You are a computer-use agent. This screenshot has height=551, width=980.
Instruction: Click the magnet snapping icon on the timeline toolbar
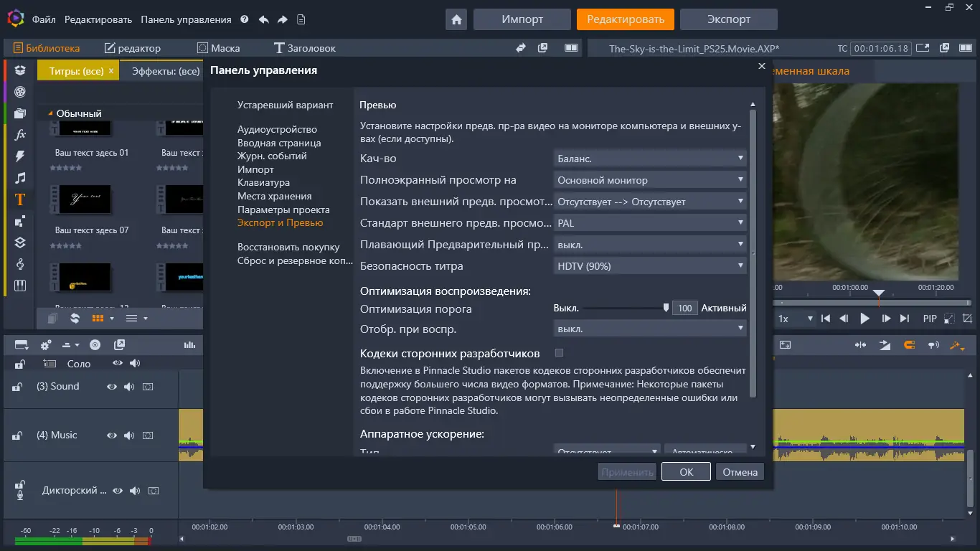909,345
